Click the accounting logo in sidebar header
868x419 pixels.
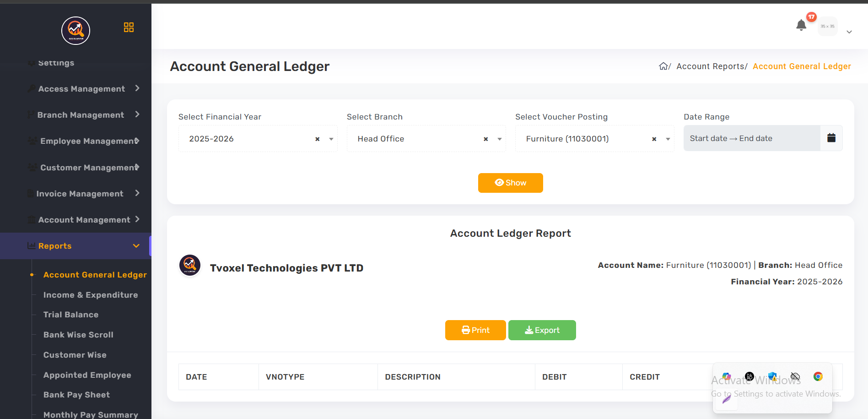[x=75, y=31]
